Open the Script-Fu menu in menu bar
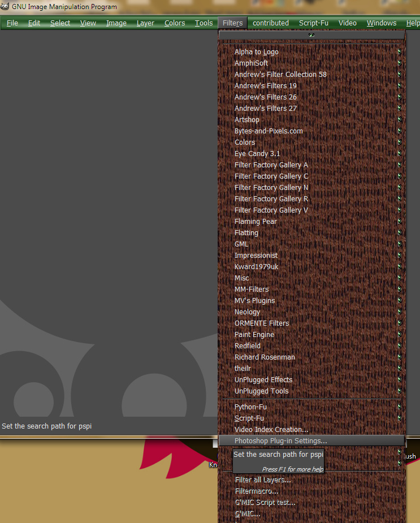 (314, 23)
